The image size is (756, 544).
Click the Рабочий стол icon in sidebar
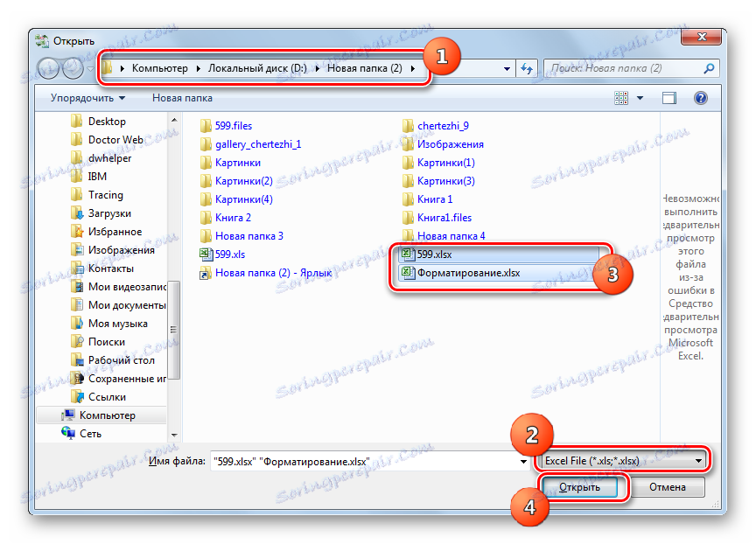tap(77, 360)
